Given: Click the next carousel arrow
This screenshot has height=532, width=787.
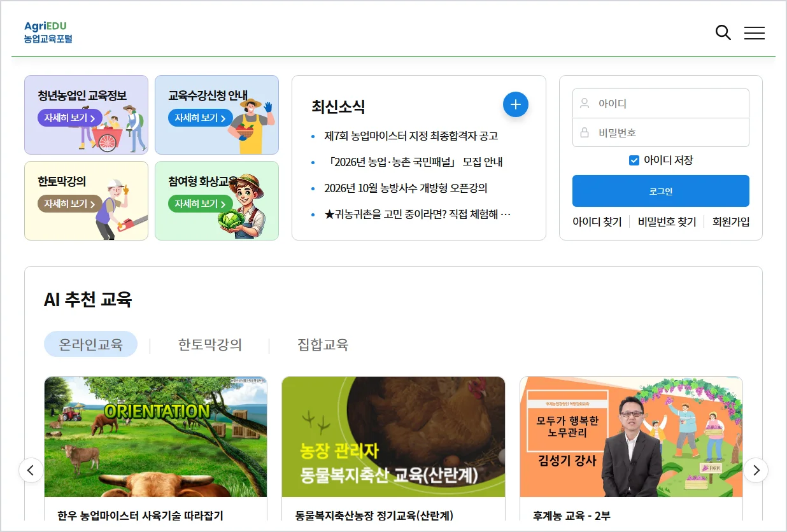Looking at the screenshot, I should tap(756, 470).
